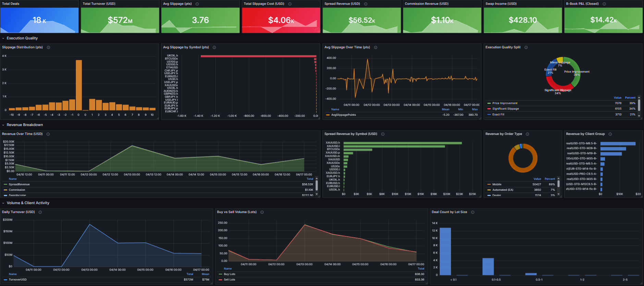The height and width of the screenshot is (286, 644).
Task: Open Daily Turnover (USD) panel title menu
Action: [19, 212]
